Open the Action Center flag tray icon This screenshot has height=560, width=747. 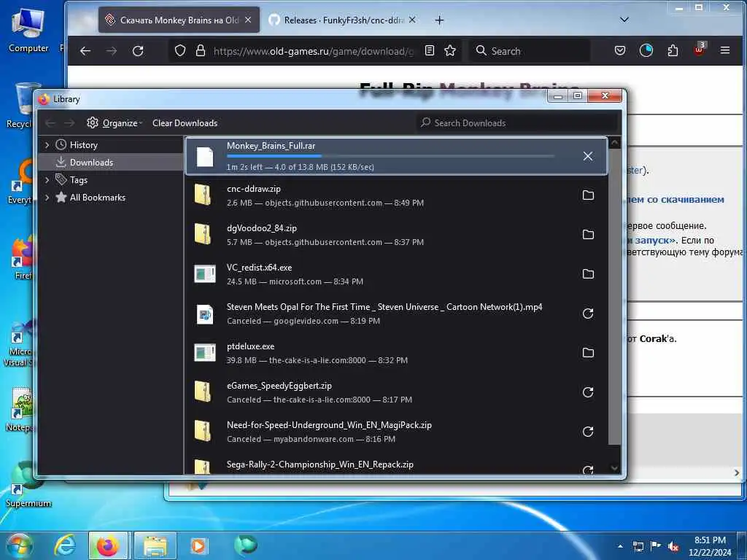[656, 546]
